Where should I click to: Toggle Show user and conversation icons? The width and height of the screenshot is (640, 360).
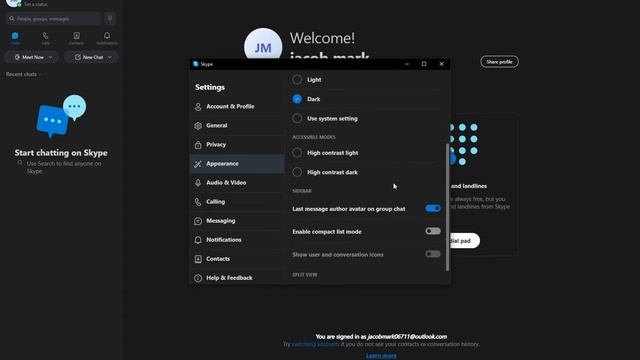(x=433, y=254)
